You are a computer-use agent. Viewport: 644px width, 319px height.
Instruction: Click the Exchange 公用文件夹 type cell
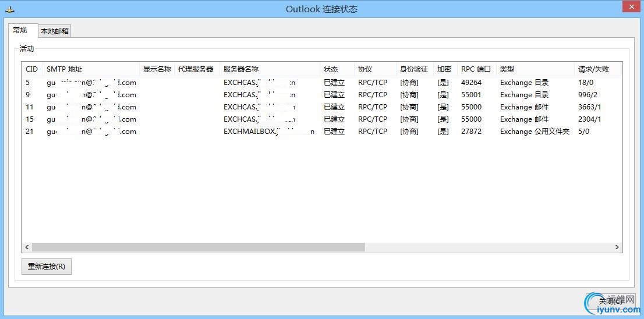535,132
